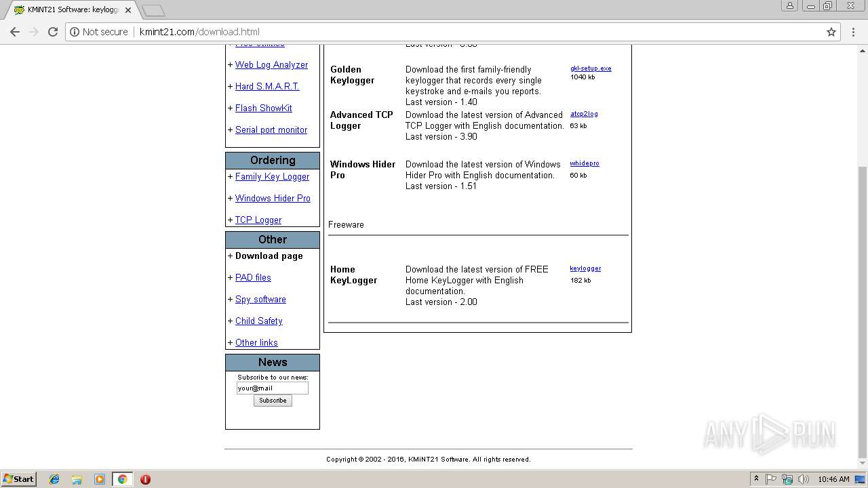The width and height of the screenshot is (868, 488).
Task: Click the Freeware section heading
Action: 346,224
